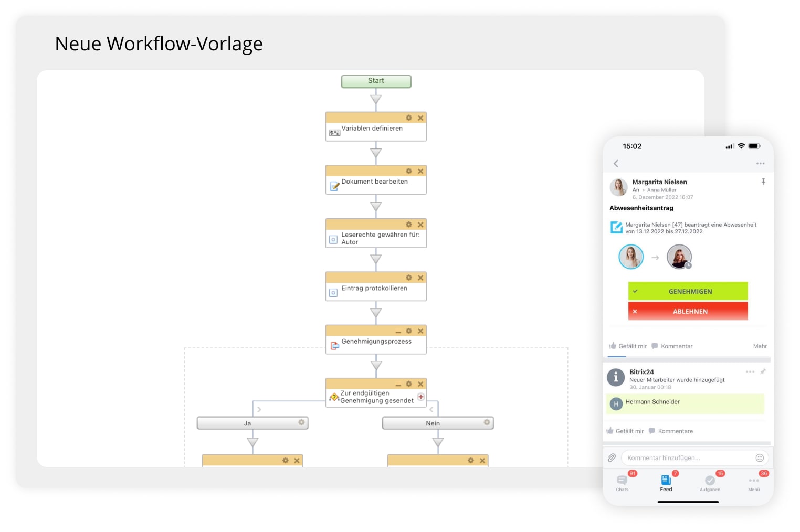The width and height of the screenshot is (800, 532).
Task: Open the Menü tab
Action: point(754,482)
